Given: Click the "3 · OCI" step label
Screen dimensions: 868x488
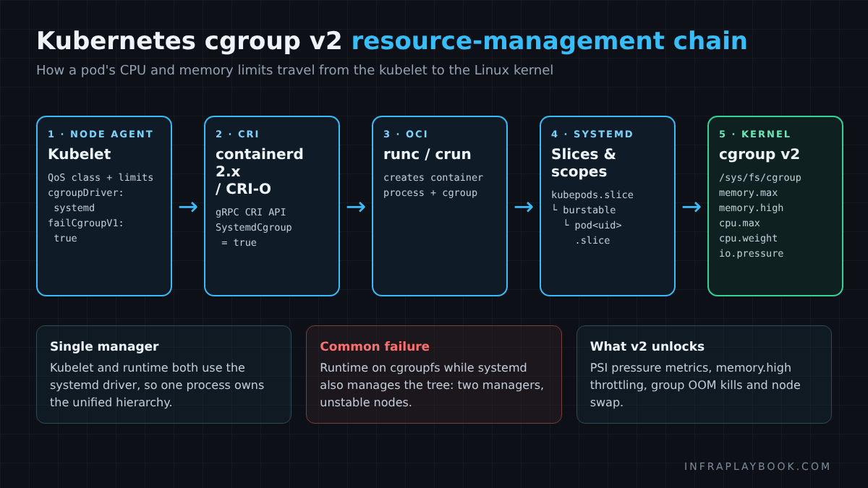Looking at the screenshot, I should pos(406,134).
